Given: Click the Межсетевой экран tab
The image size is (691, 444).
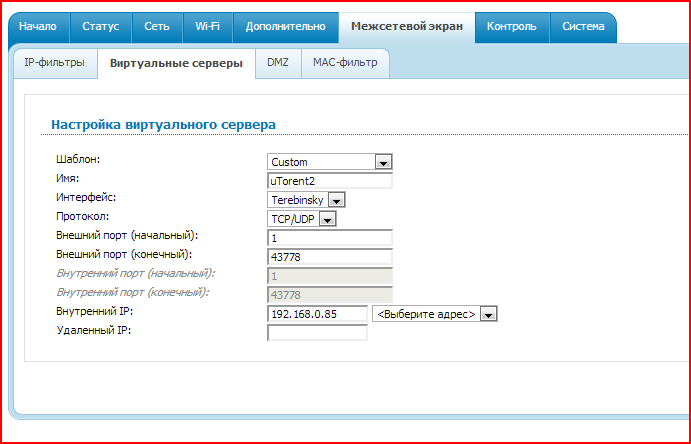Looking at the screenshot, I should pos(406,26).
